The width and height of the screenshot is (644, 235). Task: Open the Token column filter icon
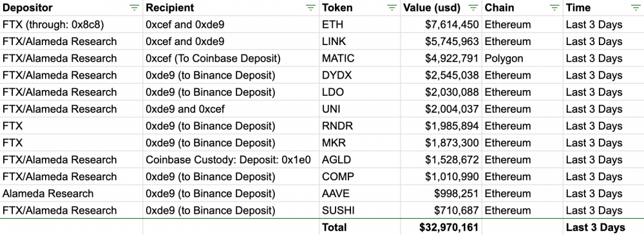pyautogui.click(x=392, y=8)
